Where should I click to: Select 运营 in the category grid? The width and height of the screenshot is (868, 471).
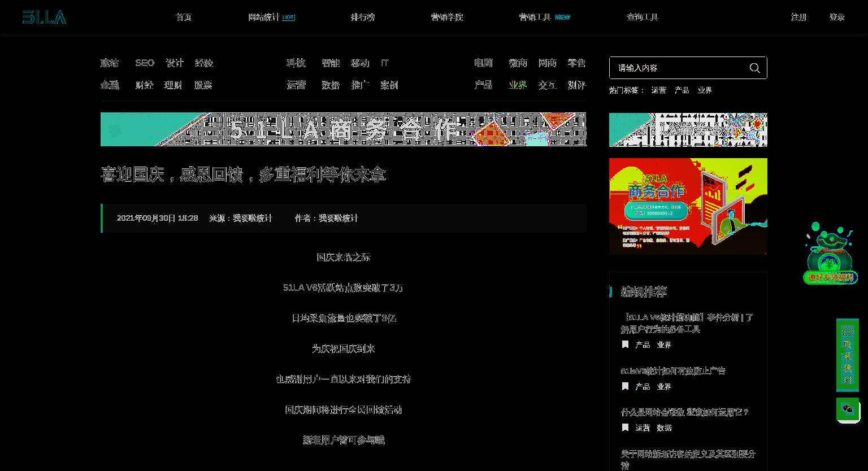click(x=296, y=85)
